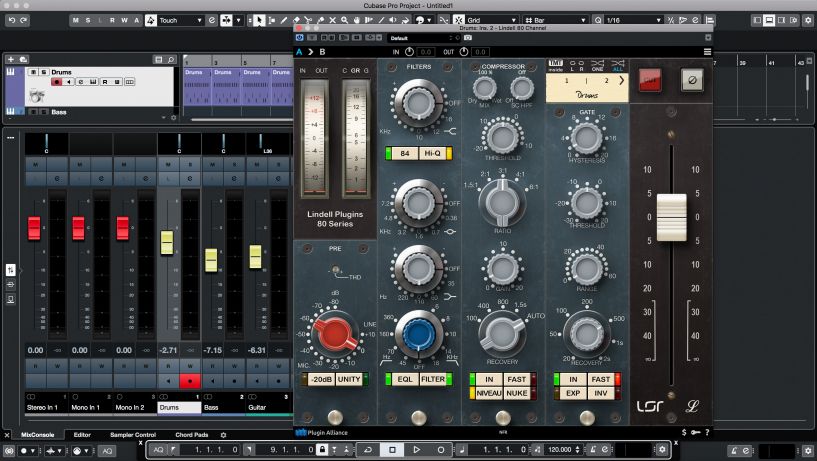817x461 pixels.
Task: Toggle lower zone visibility
Action: pyautogui.click(x=770, y=20)
